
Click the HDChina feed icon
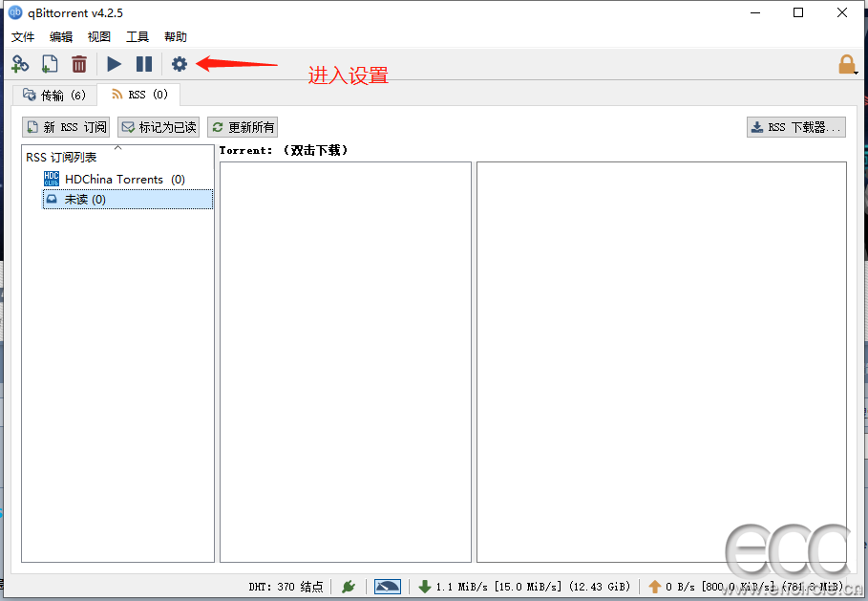pos(51,179)
